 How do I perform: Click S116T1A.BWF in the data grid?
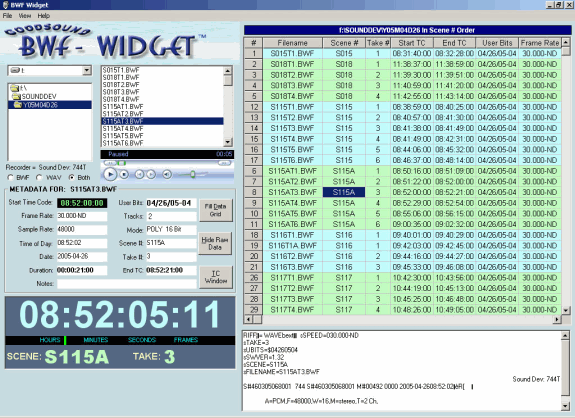[x=292, y=246]
